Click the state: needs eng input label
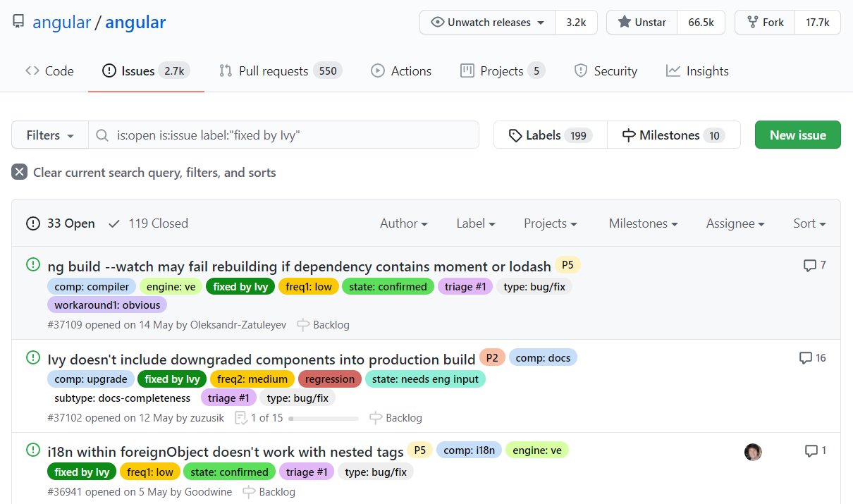 coord(425,379)
